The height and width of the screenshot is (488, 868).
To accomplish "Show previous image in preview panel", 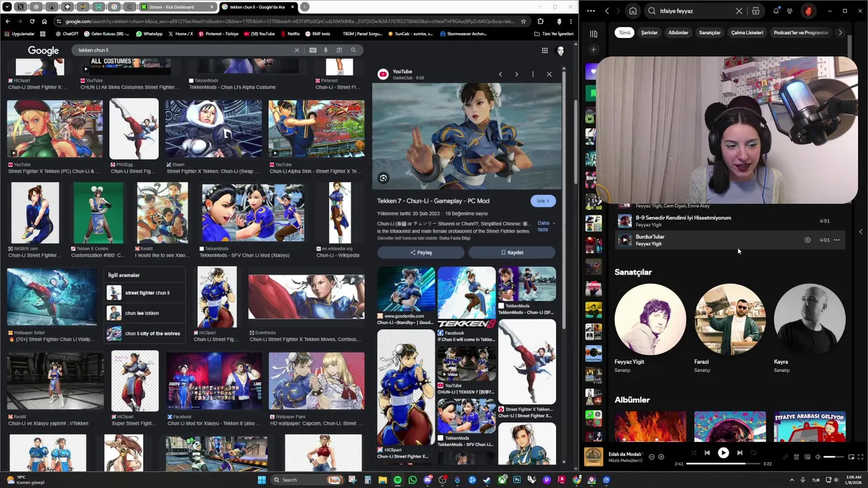I will click(500, 74).
